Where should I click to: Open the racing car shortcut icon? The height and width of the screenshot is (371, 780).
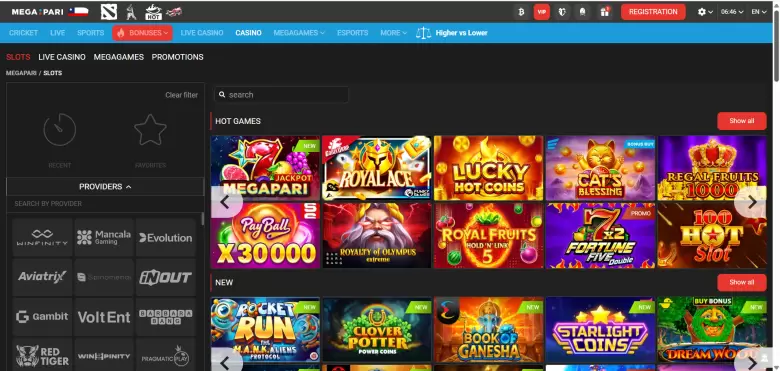point(174,11)
